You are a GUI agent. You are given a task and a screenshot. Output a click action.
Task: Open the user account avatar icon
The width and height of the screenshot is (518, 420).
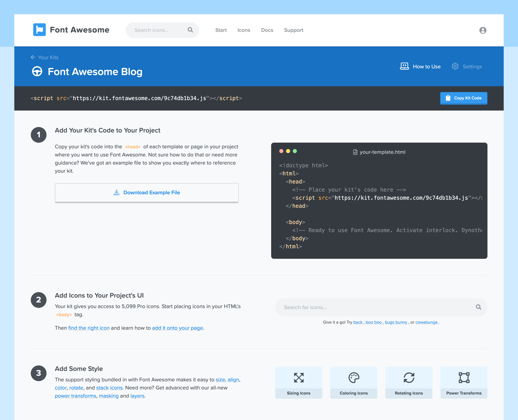tap(483, 30)
